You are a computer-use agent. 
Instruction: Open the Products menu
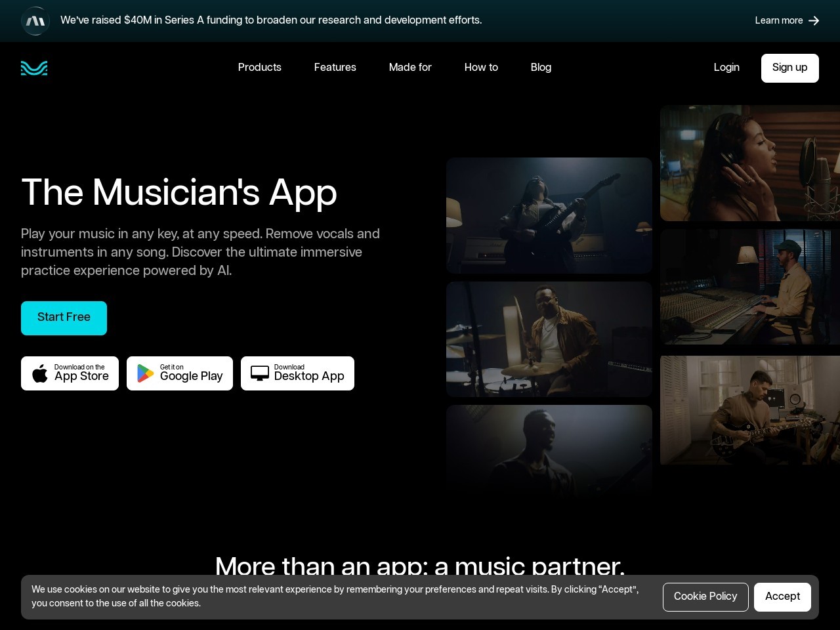coord(259,68)
